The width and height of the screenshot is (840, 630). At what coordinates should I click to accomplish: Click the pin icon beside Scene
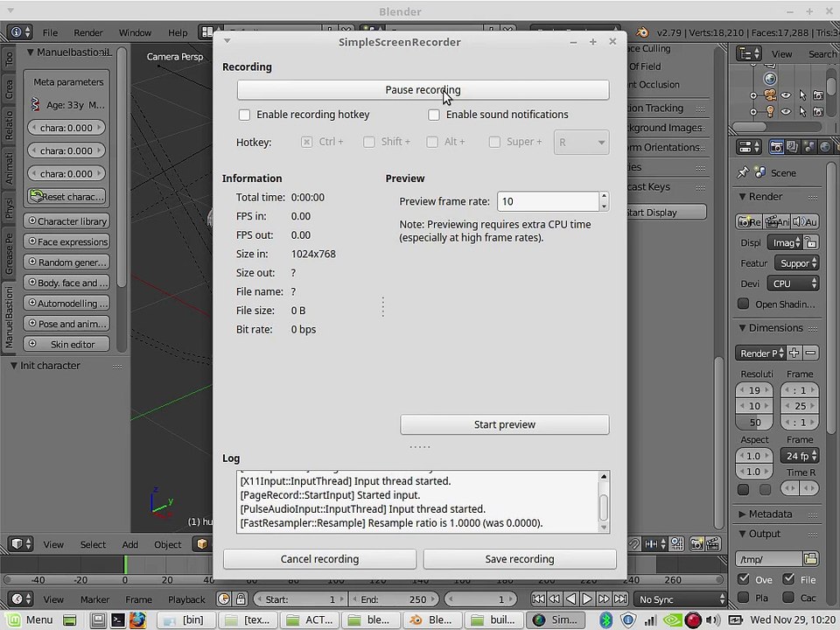coord(743,172)
